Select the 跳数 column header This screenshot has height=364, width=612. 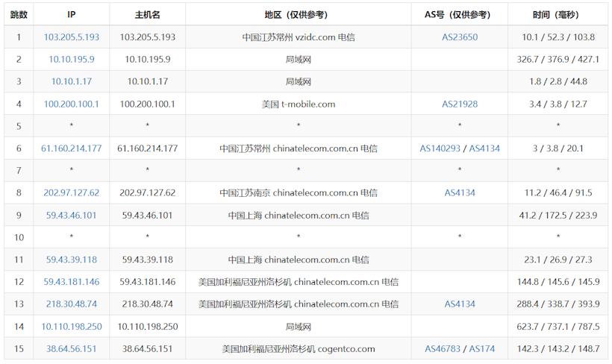click(19, 14)
